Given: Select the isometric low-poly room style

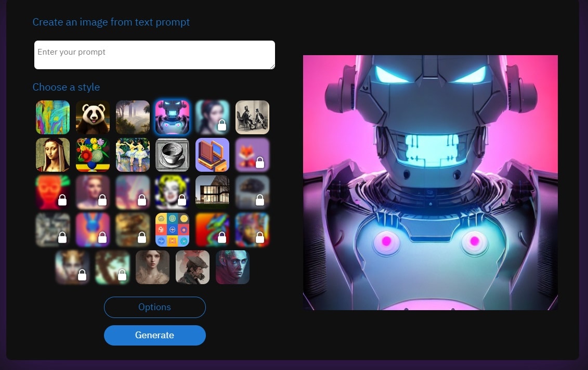Looking at the screenshot, I should (x=212, y=155).
